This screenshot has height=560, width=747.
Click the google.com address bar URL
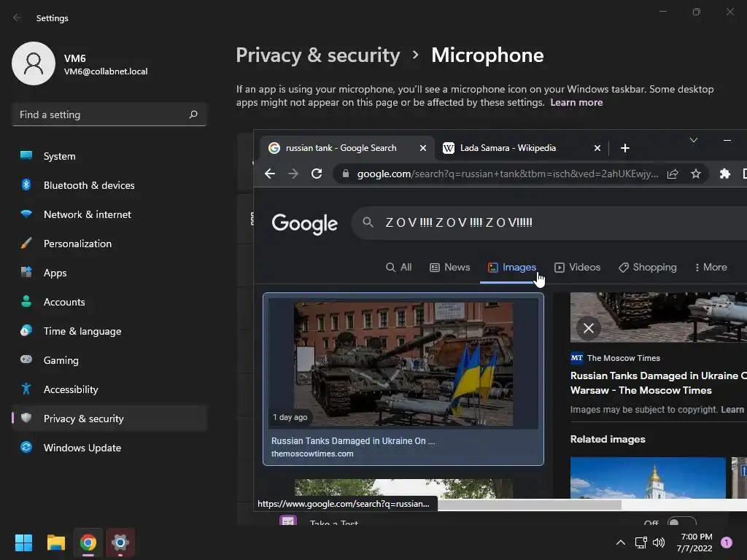[x=508, y=174]
